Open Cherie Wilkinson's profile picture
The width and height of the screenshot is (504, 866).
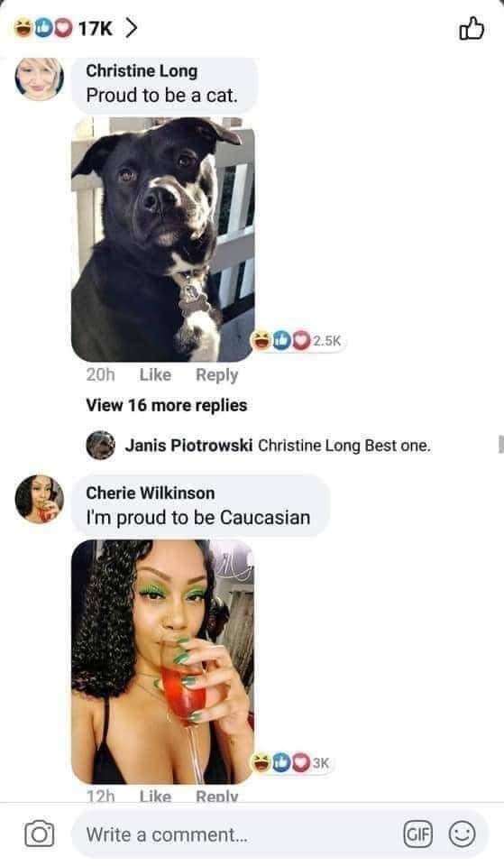coord(39,499)
